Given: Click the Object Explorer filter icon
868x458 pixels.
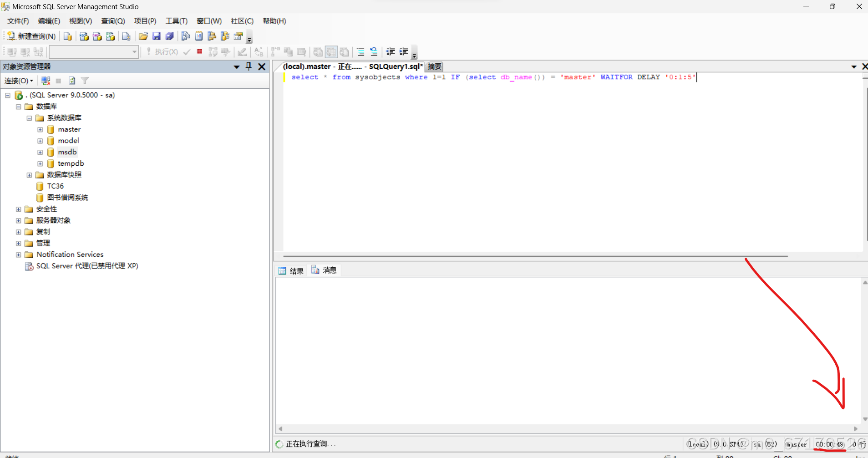Looking at the screenshot, I should click(85, 81).
